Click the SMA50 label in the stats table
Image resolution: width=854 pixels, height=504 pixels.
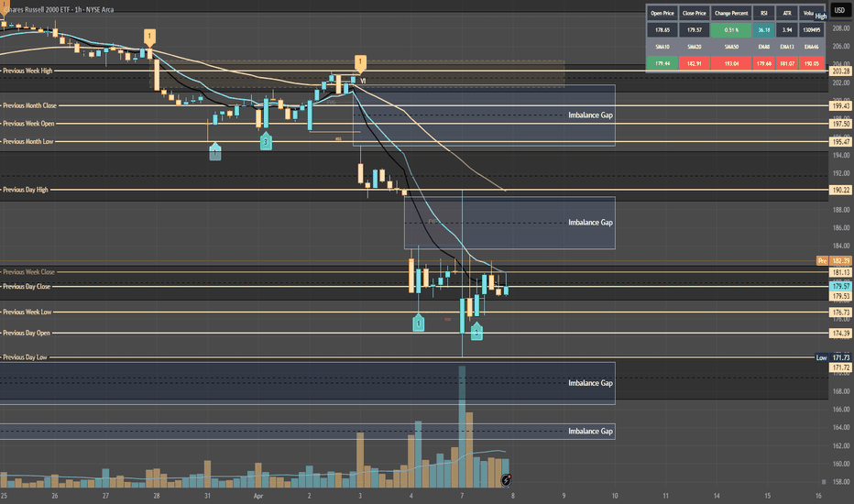click(731, 47)
